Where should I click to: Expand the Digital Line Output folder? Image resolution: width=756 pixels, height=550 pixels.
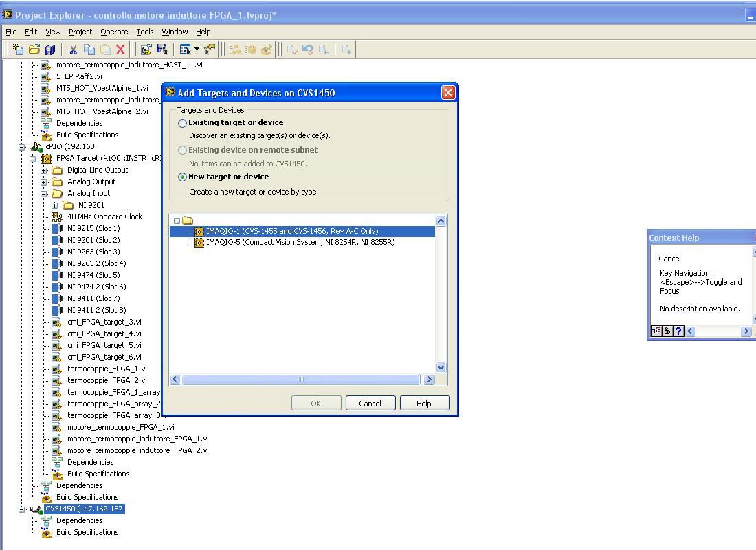44,170
